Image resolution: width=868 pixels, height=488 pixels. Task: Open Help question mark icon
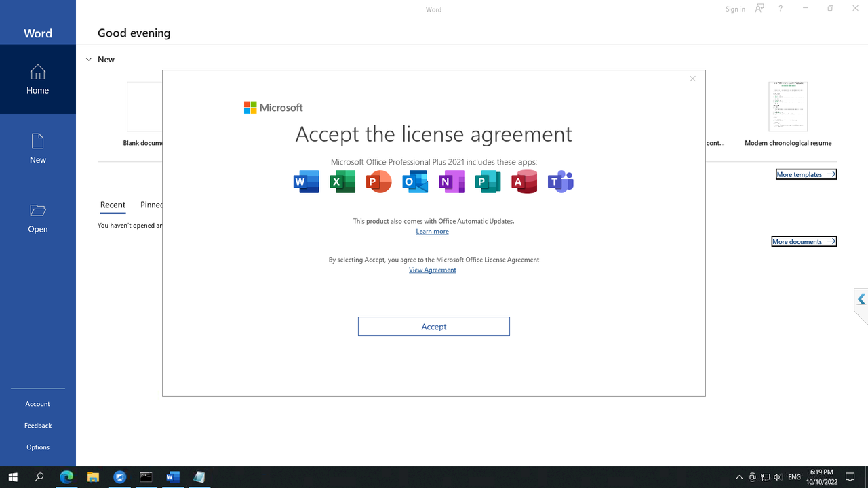(781, 9)
